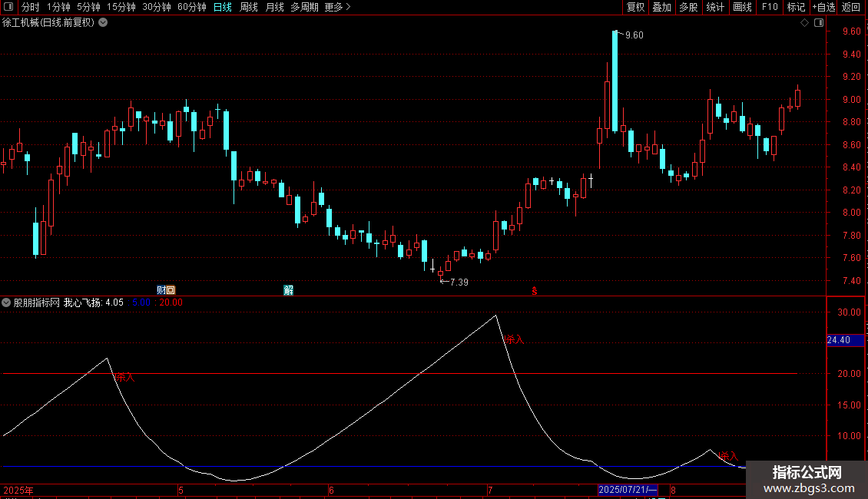
Task: Click the panel layout icon beside 分时
Action: click(x=8, y=7)
